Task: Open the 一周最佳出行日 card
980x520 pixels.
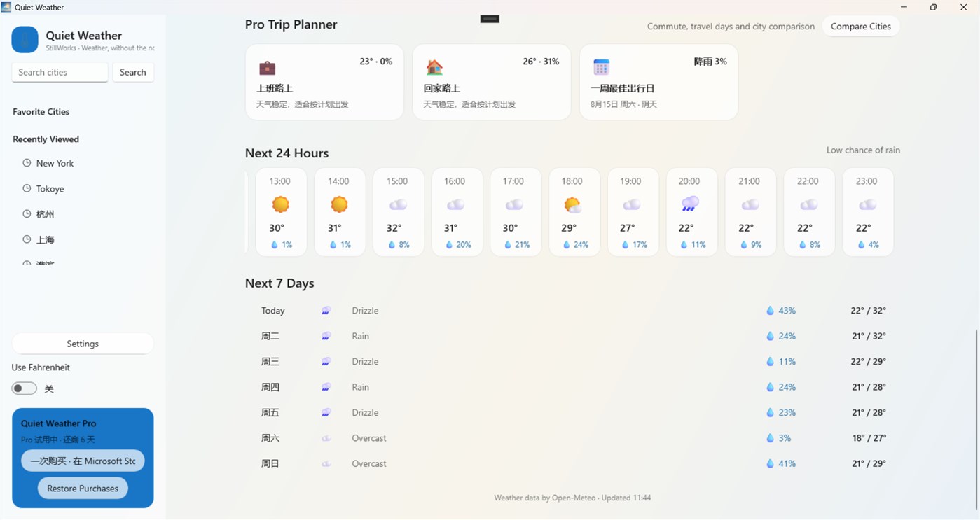Action: [658, 82]
